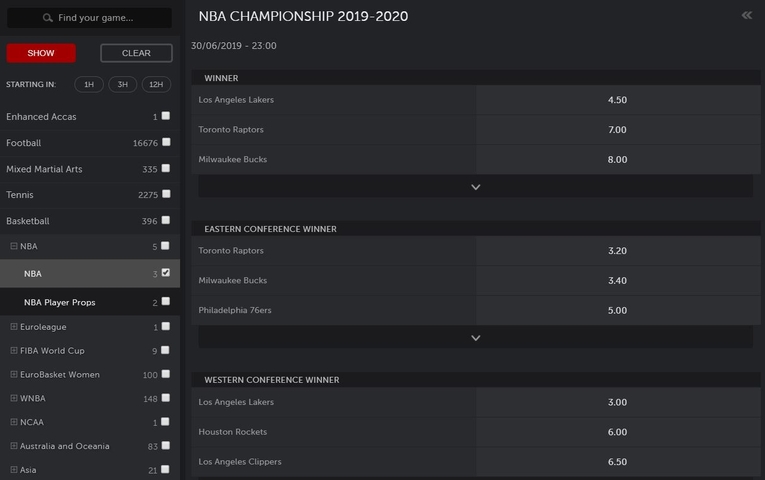Screen dimensions: 765x480
Task: Tick the Mixed Martial Arts checkbox
Action: (x=166, y=168)
